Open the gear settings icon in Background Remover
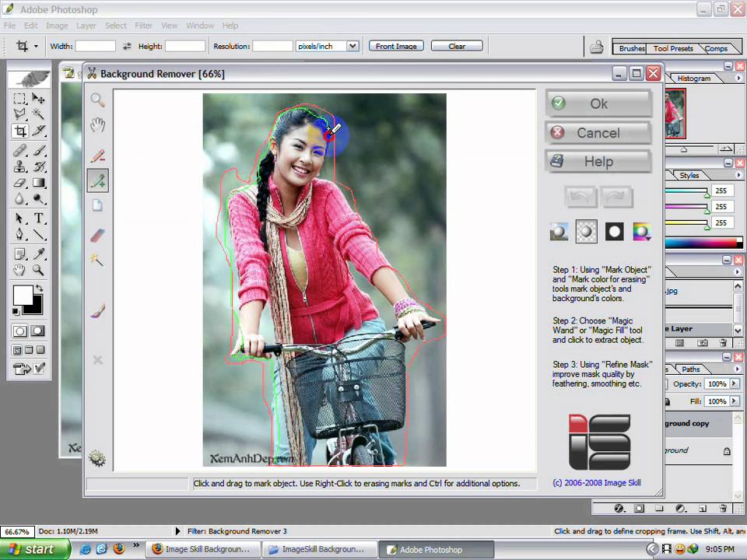 point(97,458)
